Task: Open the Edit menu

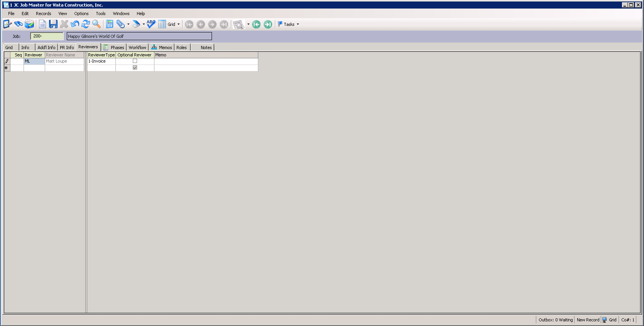Action: coord(25,14)
